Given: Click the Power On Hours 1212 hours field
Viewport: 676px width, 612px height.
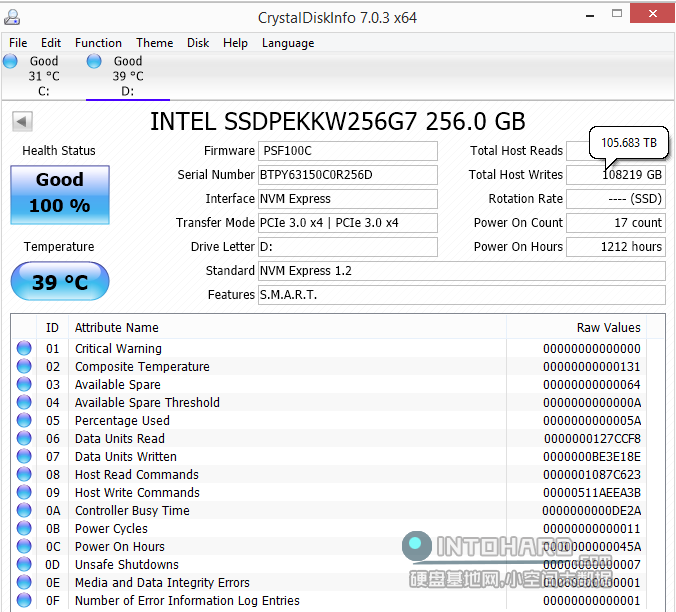Looking at the screenshot, I should (x=616, y=247).
